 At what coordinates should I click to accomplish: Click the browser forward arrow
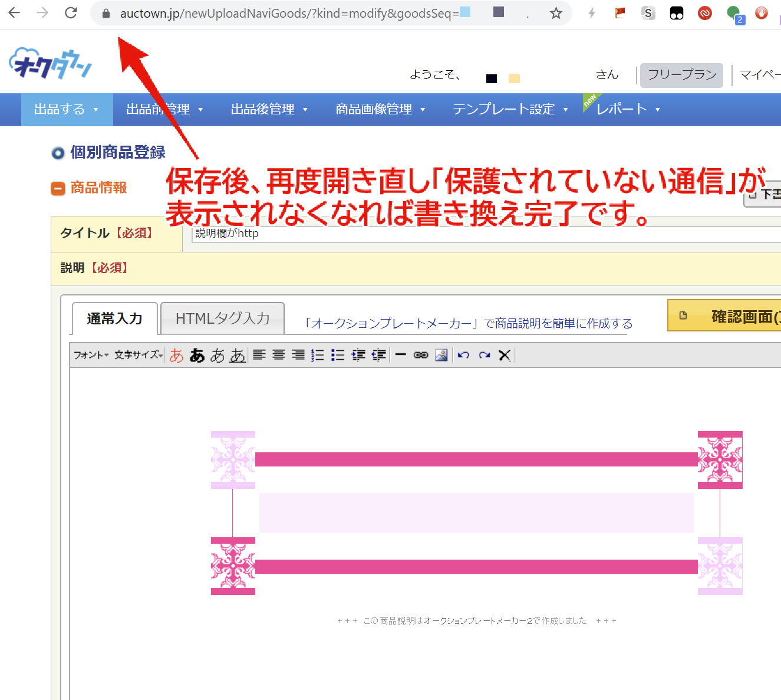pos(42,12)
